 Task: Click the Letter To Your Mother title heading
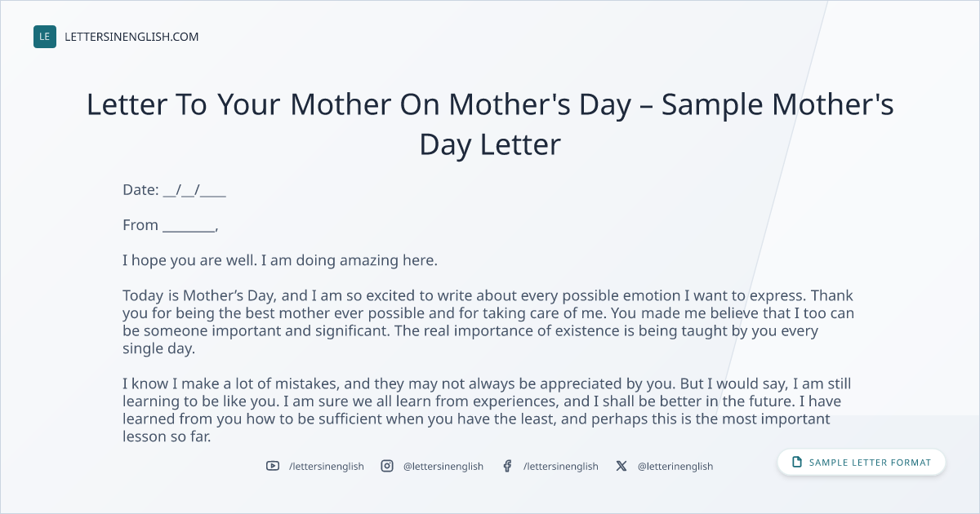tap(490, 124)
